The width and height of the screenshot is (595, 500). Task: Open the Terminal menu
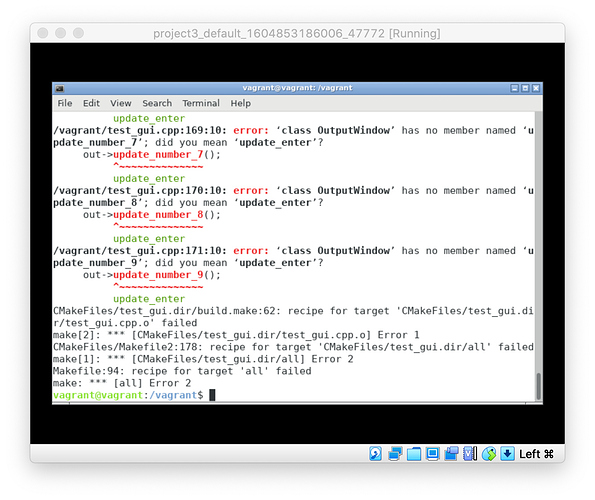[201, 103]
